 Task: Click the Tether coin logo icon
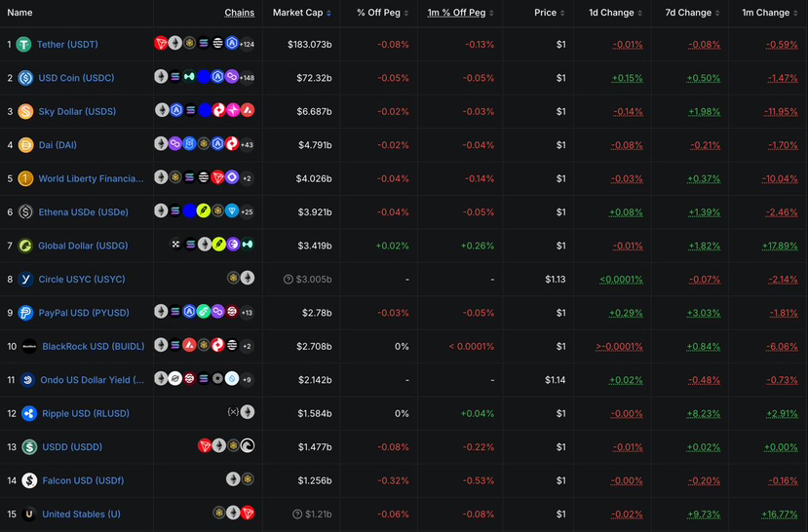(23, 44)
